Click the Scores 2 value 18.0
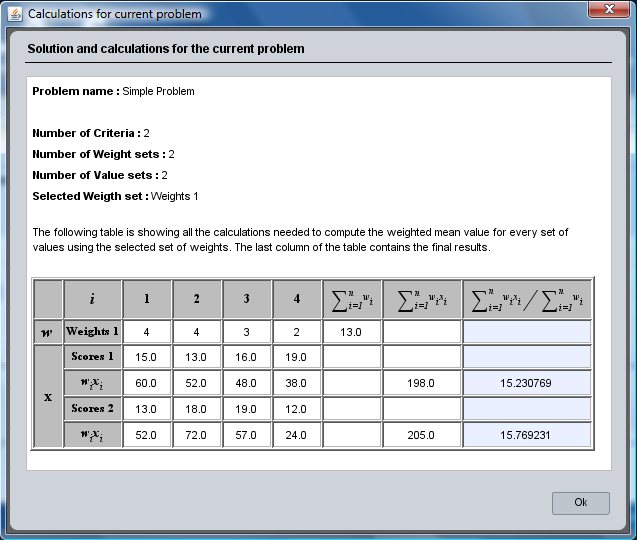This screenshot has width=637, height=540. click(197, 409)
